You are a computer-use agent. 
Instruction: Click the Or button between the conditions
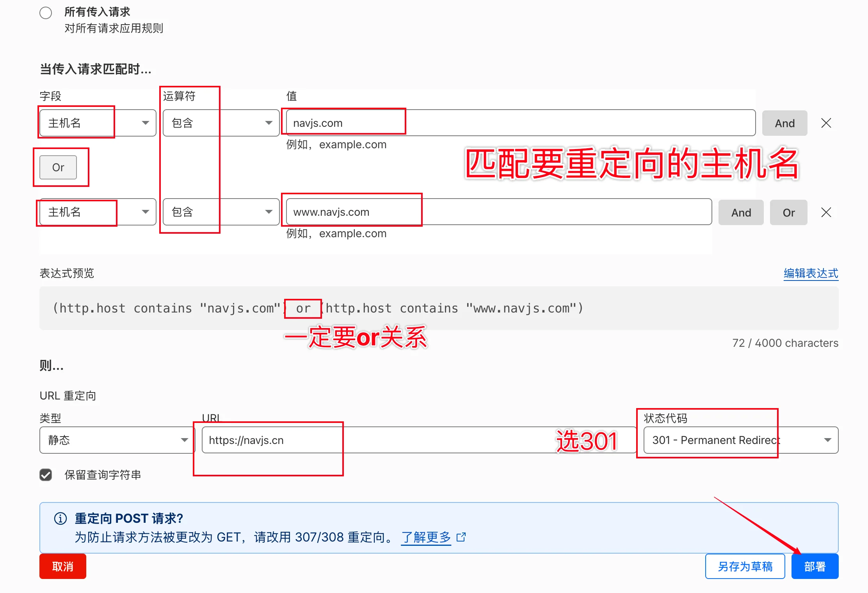click(x=58, y=167)
